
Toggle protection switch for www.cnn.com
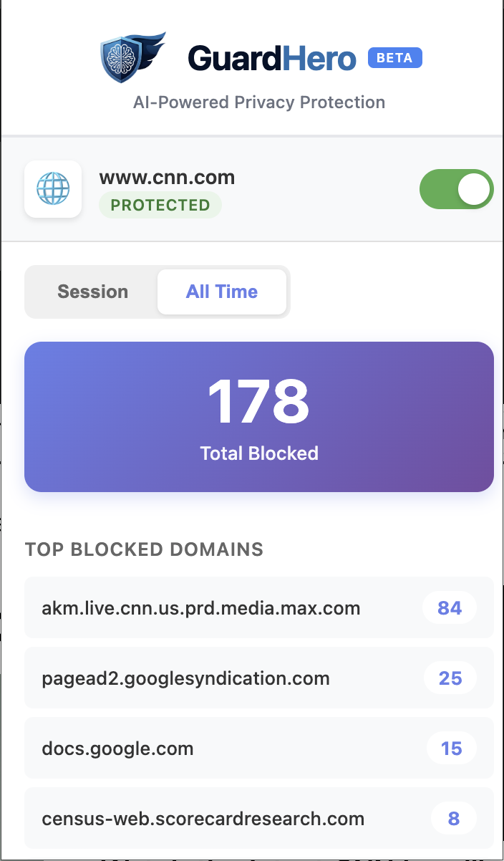click(x=456, y=189)
